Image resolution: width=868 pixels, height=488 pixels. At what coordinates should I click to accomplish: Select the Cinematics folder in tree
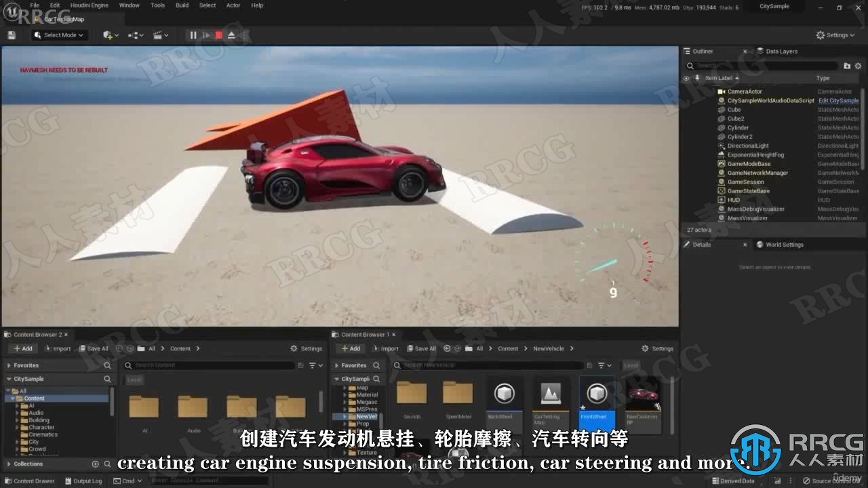(x=43, y=434)
